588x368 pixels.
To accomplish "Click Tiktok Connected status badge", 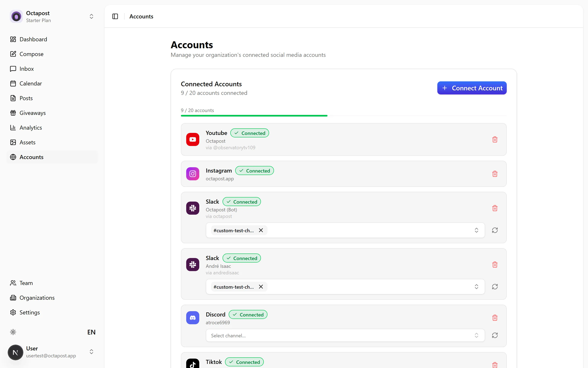I will point(244,362).
